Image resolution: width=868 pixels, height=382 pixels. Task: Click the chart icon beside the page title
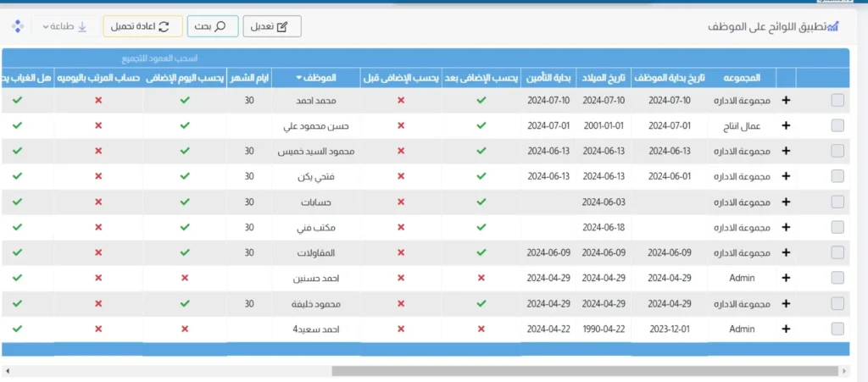832,26
